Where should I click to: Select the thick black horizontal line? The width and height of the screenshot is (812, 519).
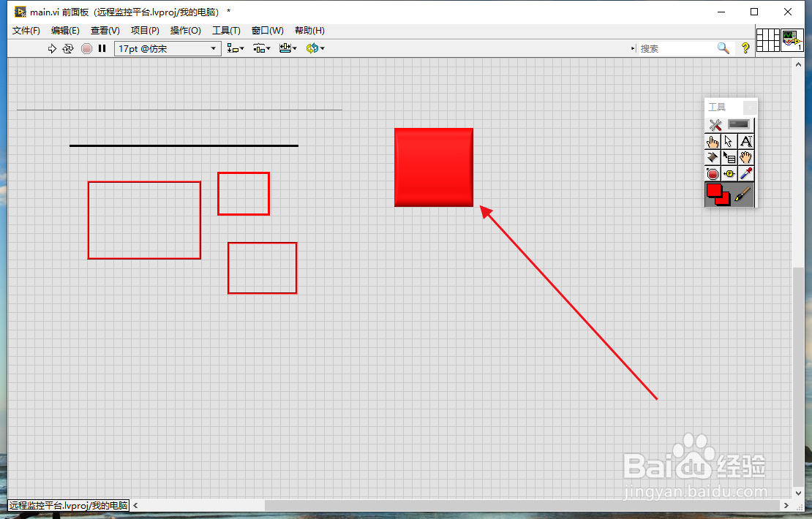click(184, 145)
